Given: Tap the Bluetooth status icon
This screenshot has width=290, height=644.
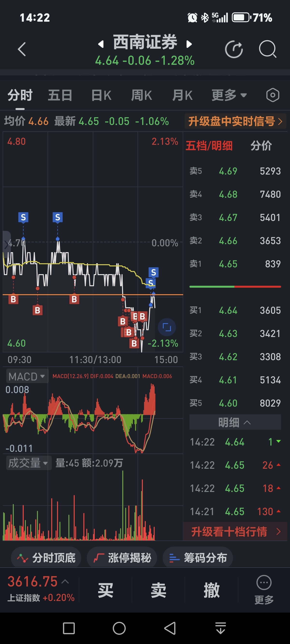Looking at the screenshot, I should coord(205,17).
